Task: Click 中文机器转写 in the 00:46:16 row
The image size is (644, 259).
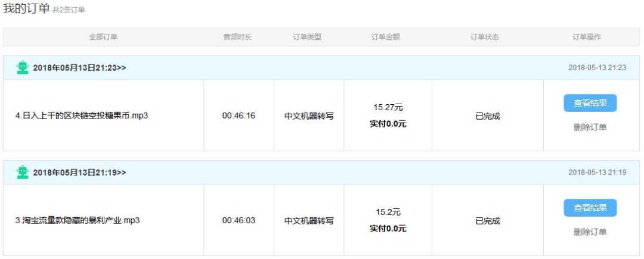Action: 309,116
